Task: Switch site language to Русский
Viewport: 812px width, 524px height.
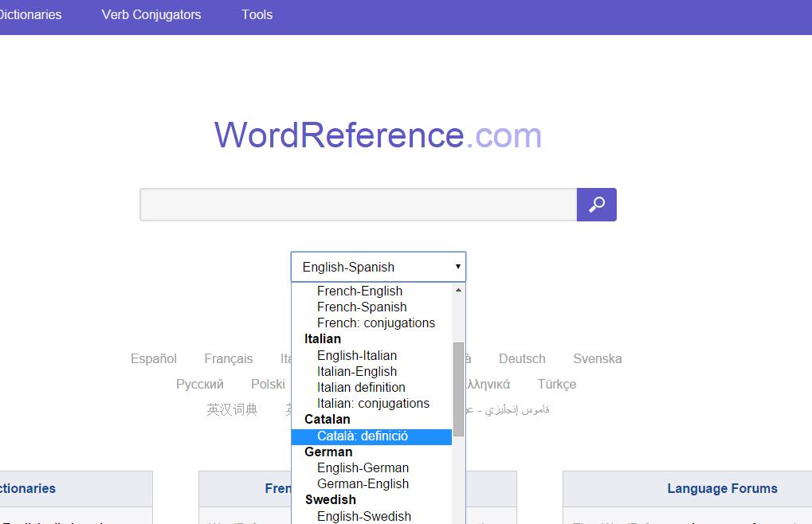Action: click(199, 385)
